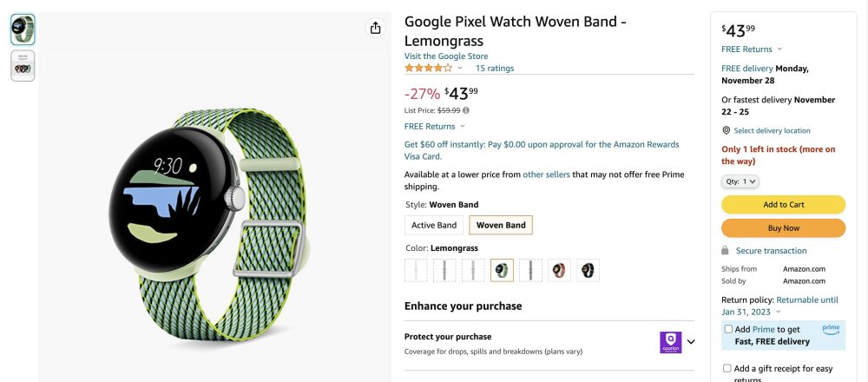868x382 pixels.
Task: Click the Add to Cart button
Action: coord(783,205)
